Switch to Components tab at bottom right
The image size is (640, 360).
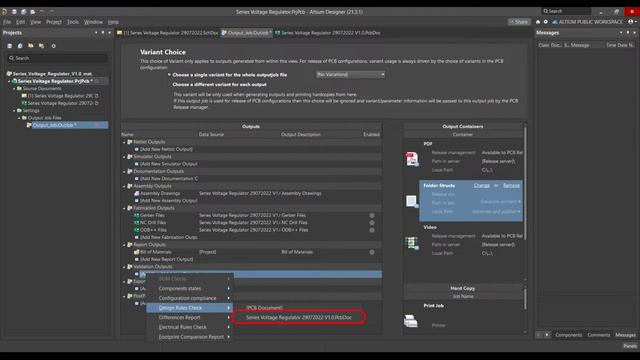point(569,335)
